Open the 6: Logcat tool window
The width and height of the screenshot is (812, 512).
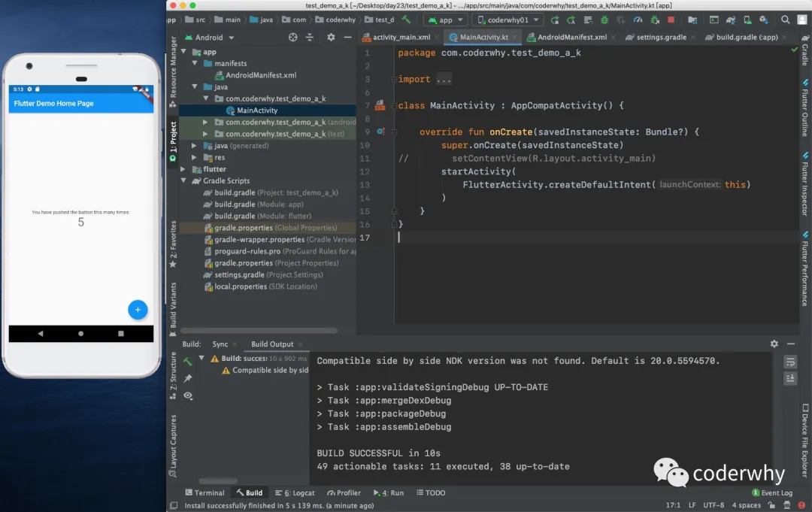(x=295, y=493)
